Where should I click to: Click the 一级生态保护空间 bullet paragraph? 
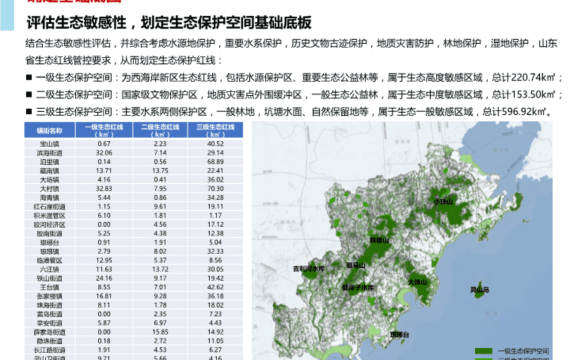(x=298, y=77)
